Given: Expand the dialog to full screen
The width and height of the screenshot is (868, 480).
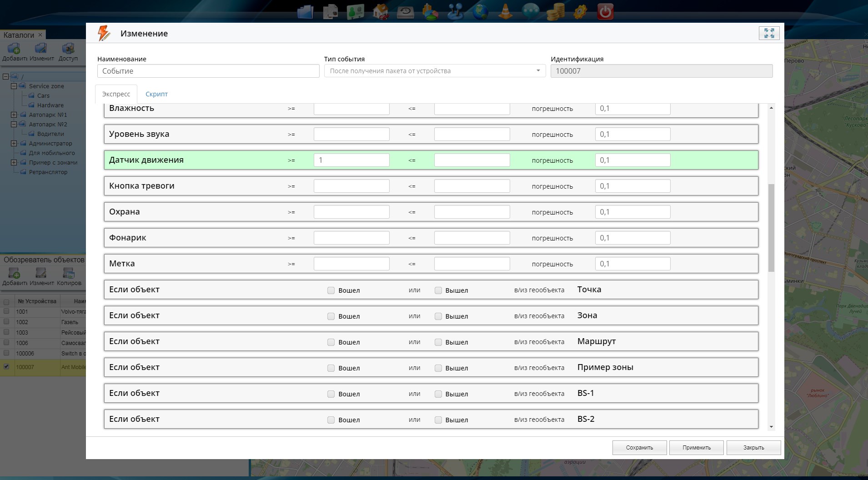Looking at the screenshot, I should coord(769,33).
